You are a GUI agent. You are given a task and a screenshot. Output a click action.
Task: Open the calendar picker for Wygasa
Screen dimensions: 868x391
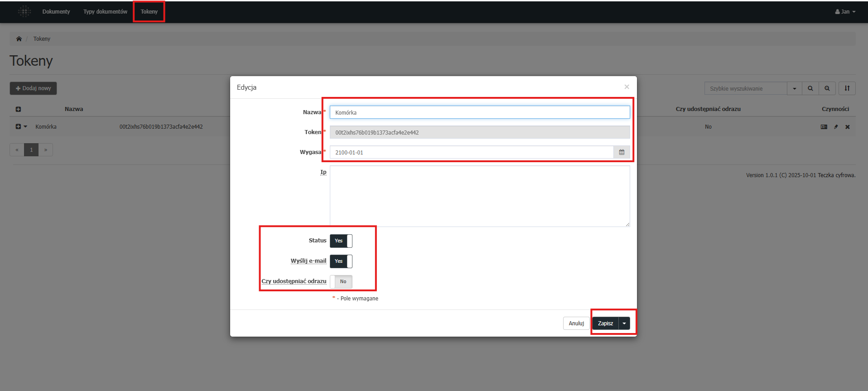click(x=622, y=152)
